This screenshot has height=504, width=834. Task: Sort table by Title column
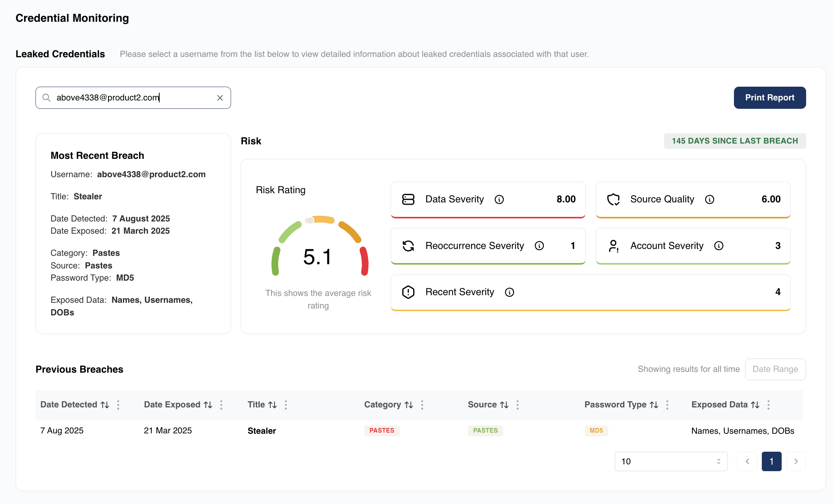click(272, 405)
